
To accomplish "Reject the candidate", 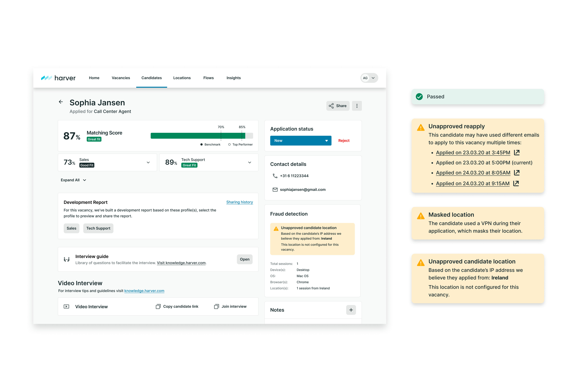I will coord(344,141).
